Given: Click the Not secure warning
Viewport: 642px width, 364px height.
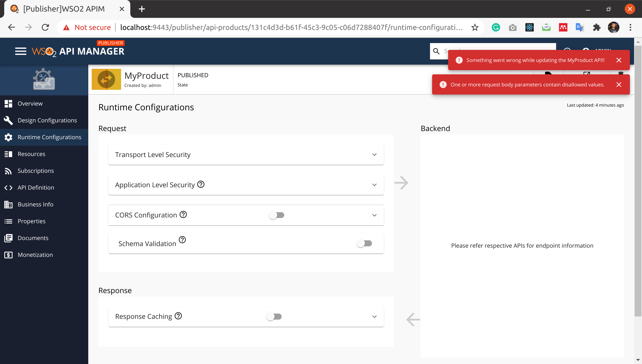Looking at the screenshot, I should [87, 27].
